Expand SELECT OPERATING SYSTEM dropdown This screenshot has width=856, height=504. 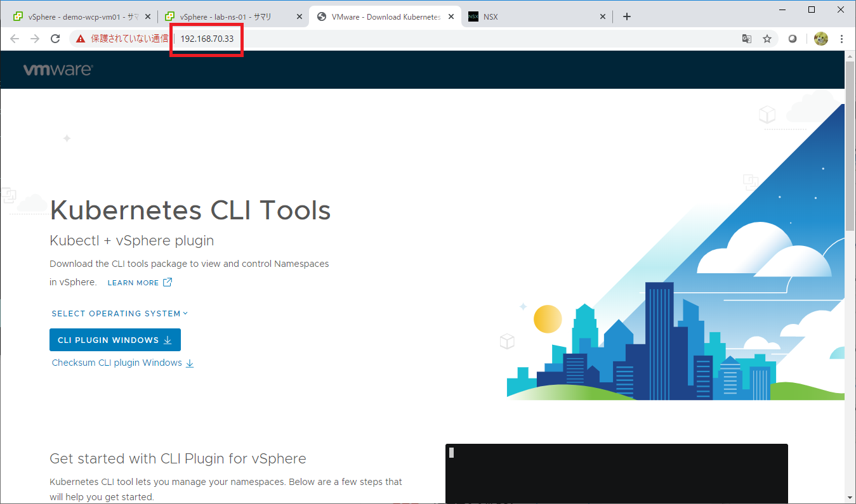tap(120, 313)
